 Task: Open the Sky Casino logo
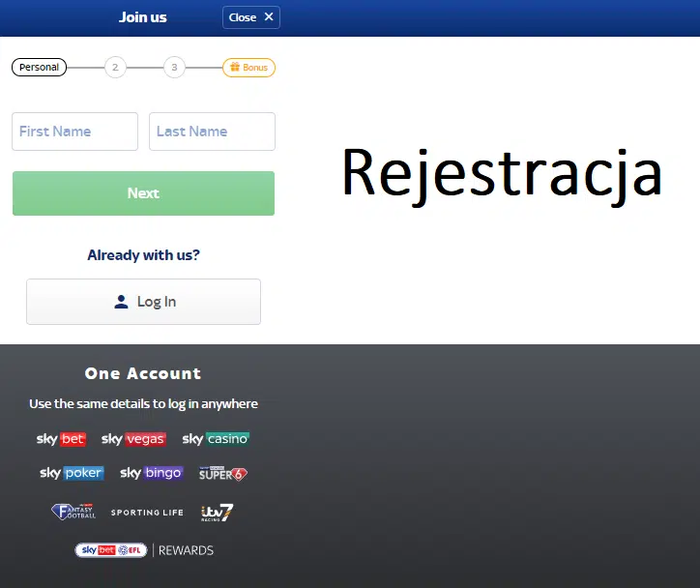click(x=216, y=439)
